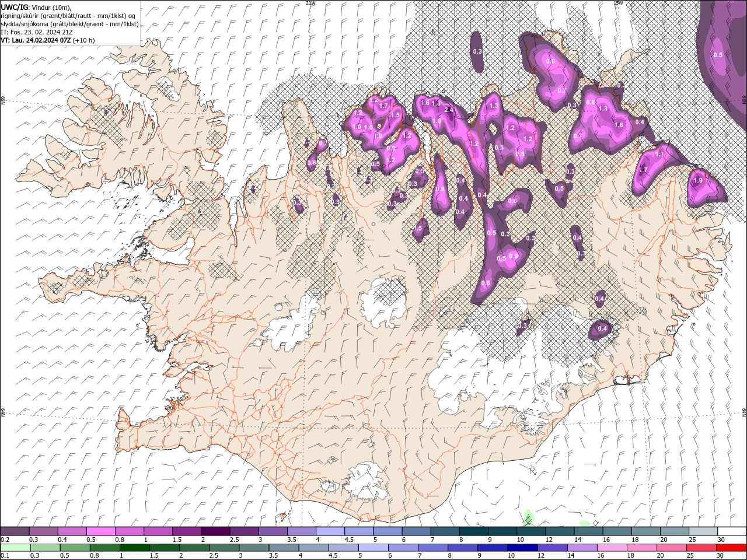Pick the 0.8 orchid swatch on the snow scale
Screen dimensions: 747x560
[x=130, y=531]
